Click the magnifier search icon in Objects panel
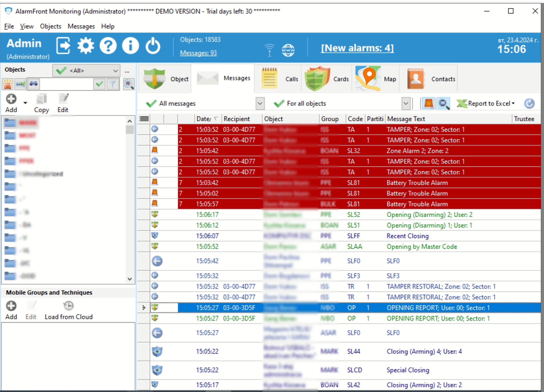The width and height of the screenshot is (544, 392). [129, 84]
